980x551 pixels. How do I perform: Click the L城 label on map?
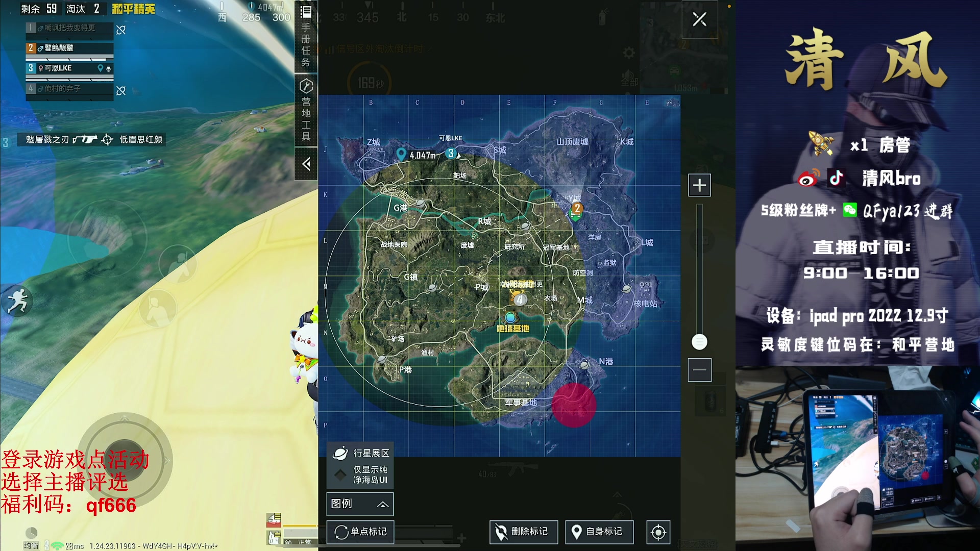tap(647, 242)
